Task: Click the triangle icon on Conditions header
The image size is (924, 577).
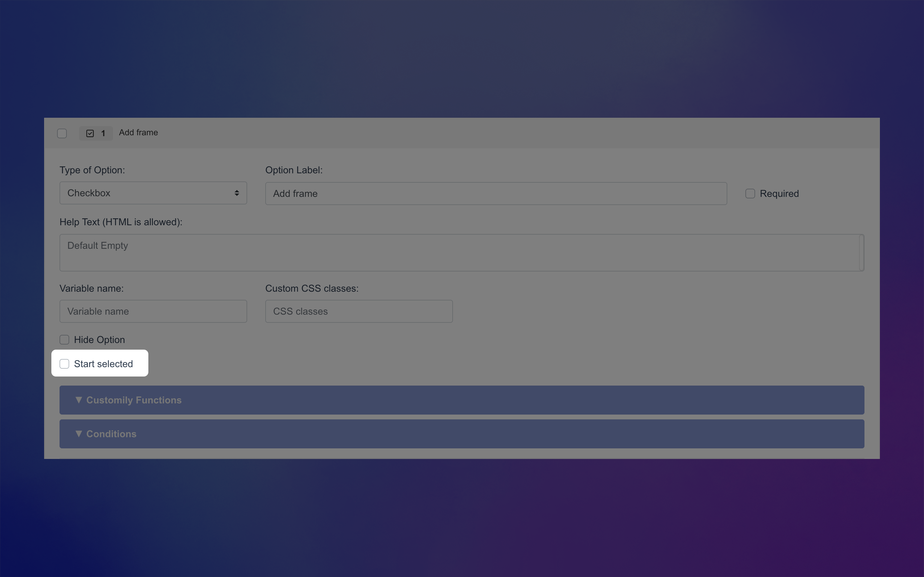Action: click(79, 434)
